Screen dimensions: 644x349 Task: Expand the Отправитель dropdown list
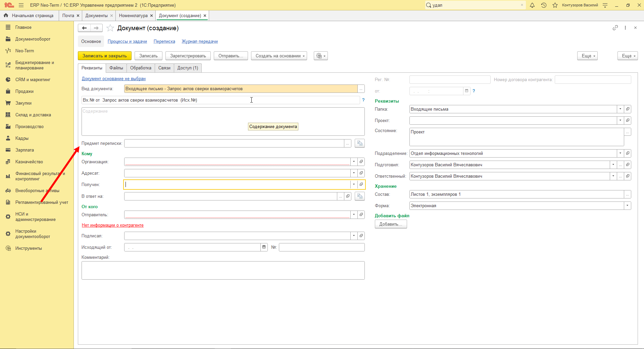(354, 215)
